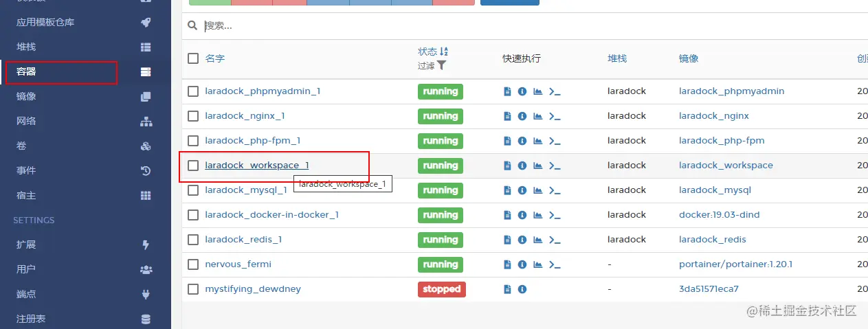Open 应用模板仓库 in the sidebar
The image size is (868, 329).
tap(45, 22)
